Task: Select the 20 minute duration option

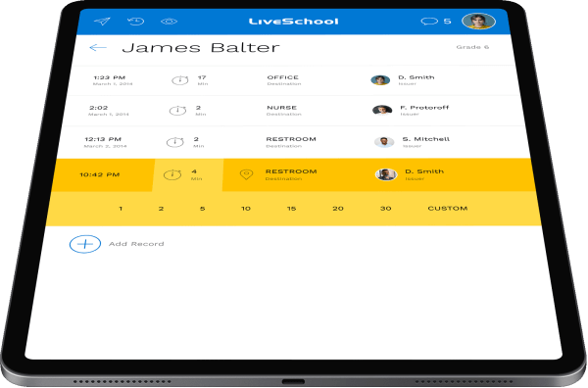Action: [x=338, y=209]
